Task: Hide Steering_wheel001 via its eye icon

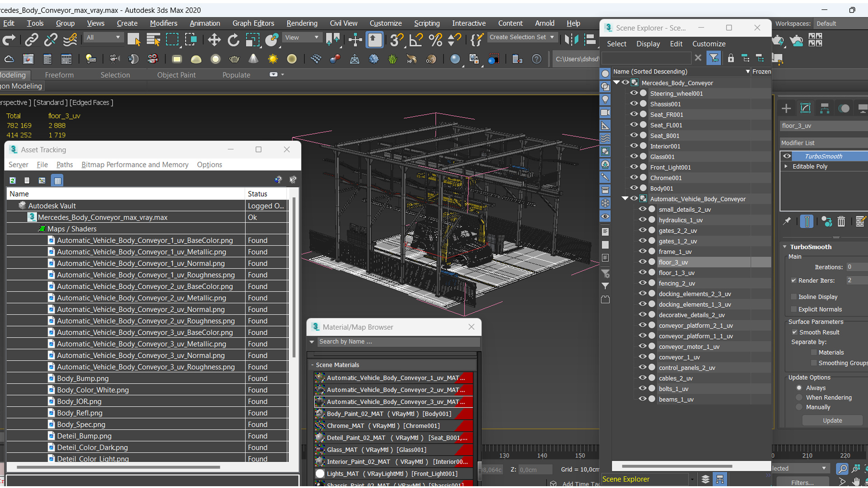Action: click(x=634, y=93)
